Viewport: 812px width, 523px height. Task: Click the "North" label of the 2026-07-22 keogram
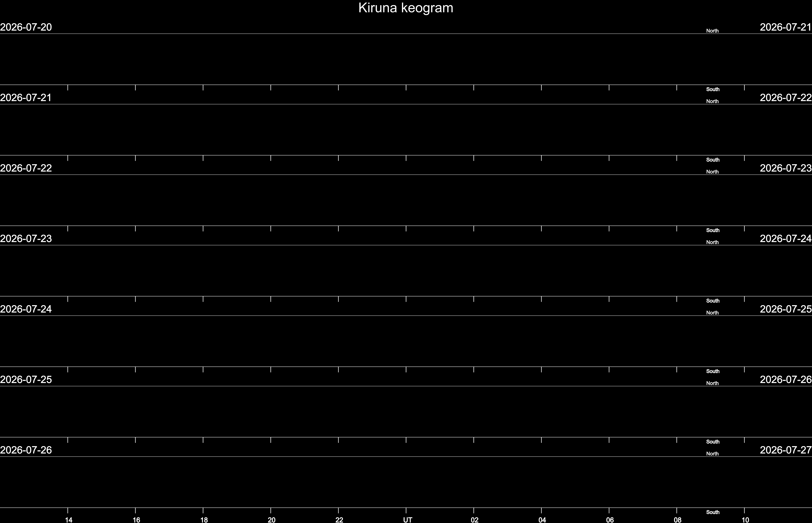pos(712,172)
